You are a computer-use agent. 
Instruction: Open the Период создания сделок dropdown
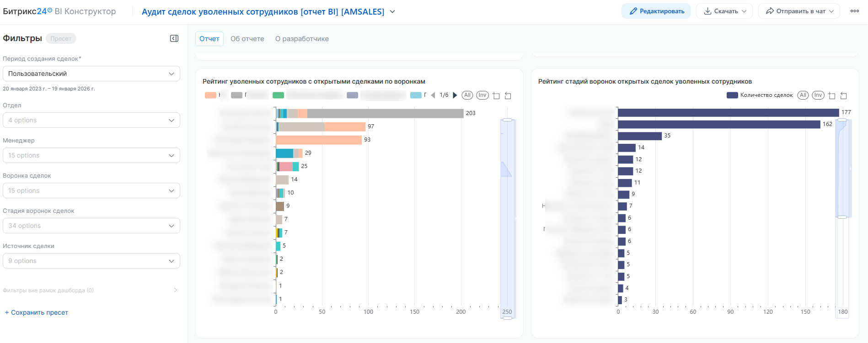coord(91,74)
